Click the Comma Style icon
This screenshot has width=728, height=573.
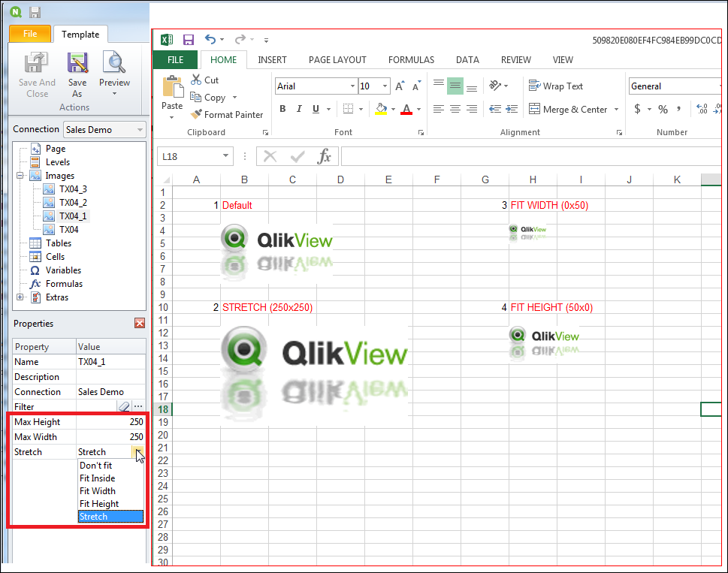pos(679,109)
